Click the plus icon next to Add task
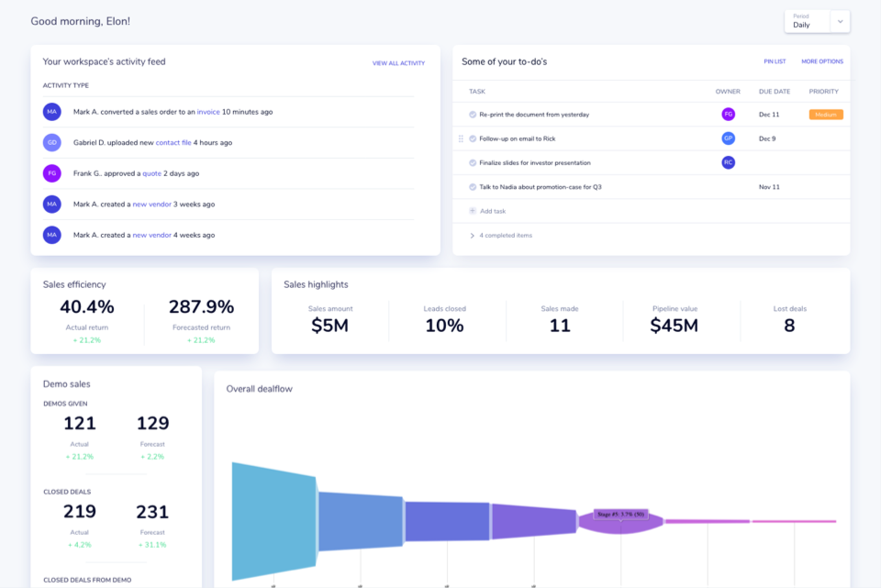 (473, 211)
